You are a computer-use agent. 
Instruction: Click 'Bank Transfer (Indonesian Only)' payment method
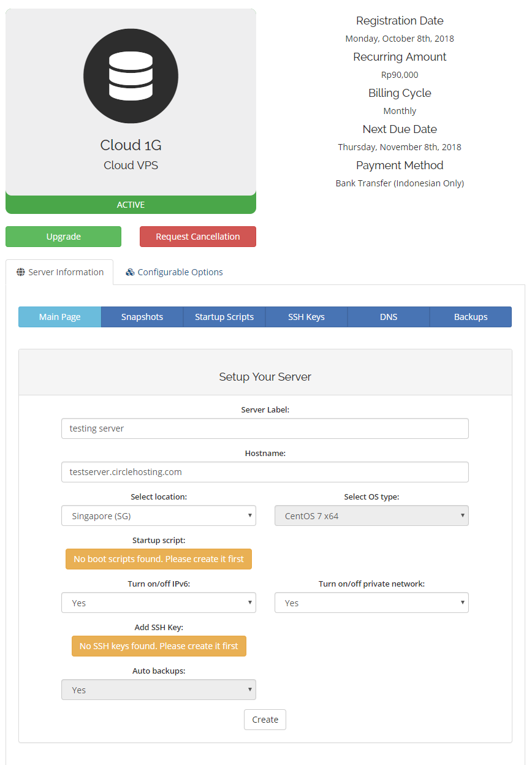point(400,183)
